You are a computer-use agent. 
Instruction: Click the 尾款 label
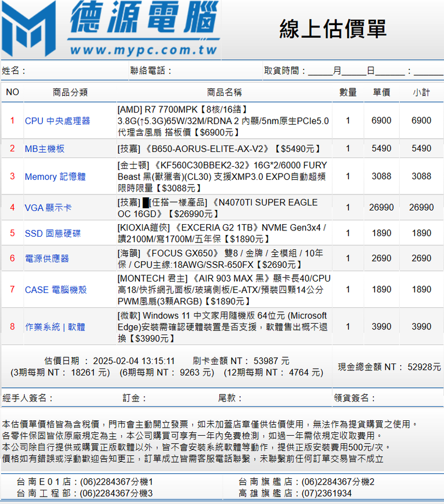230,398
